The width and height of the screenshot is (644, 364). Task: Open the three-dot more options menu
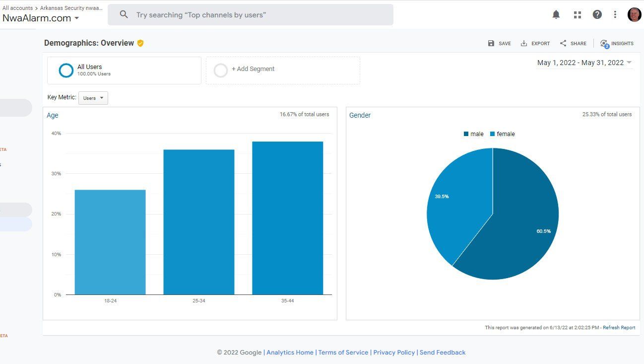pyautogui.click(x=615, y=14)
